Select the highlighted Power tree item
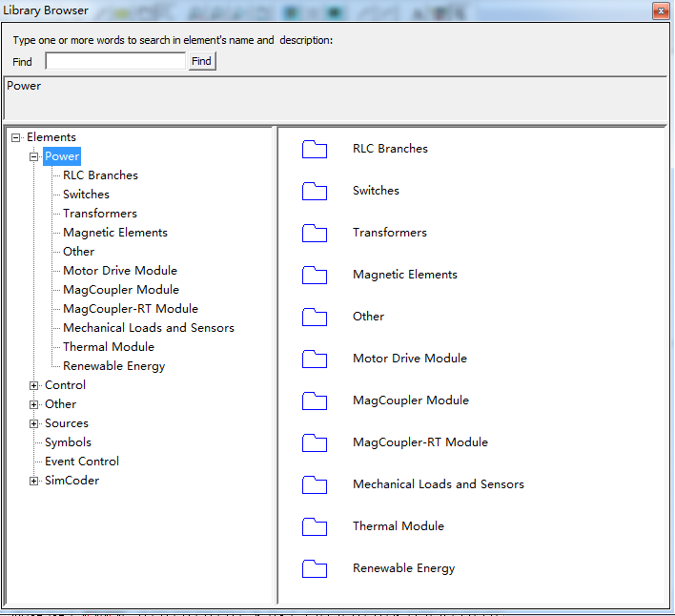The image size is (675, 616). [x=62, y=156]
